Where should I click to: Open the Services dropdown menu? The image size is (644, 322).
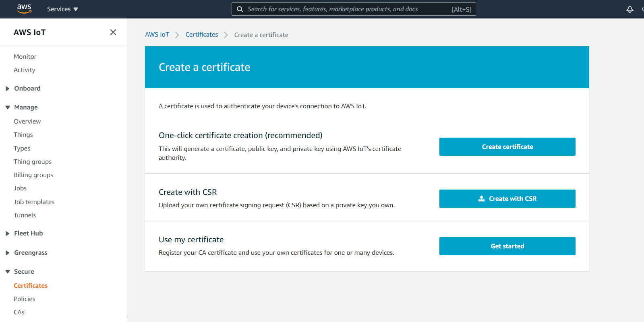[62, 9]
